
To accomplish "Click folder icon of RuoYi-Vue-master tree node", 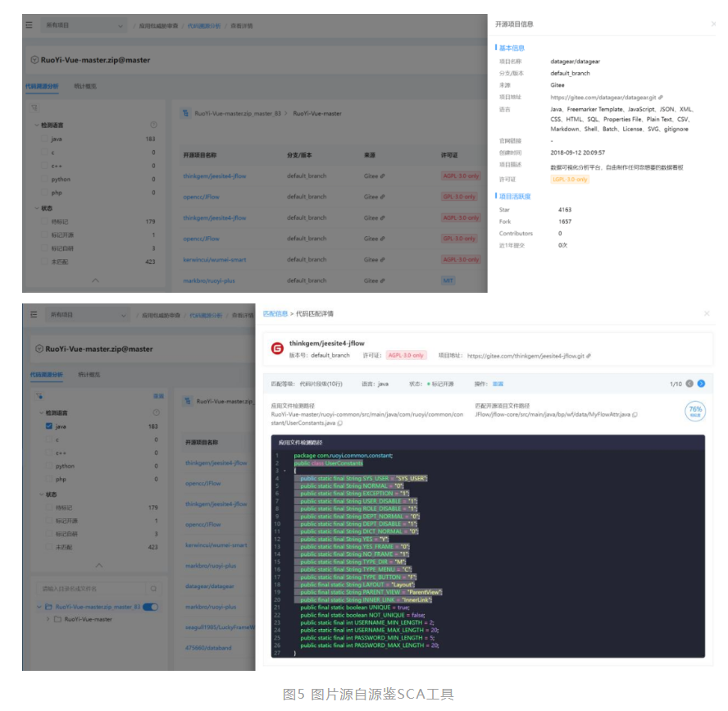I will (57, 619).
